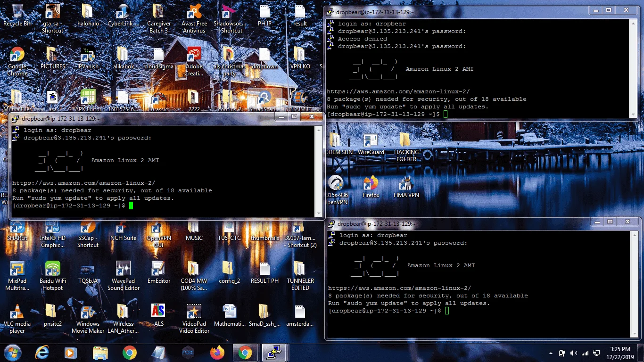This screenshot has width=644, height=362.
Task: Switch to Firefox on the taskbar
Action: 217,353
